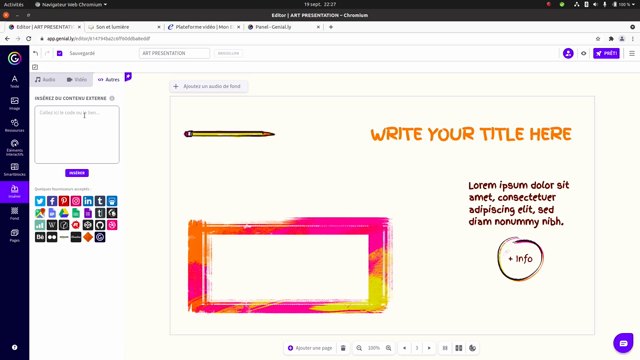Expand Navigateur Web Chromium app menu
640x360 pixels.
pos(71,4)
